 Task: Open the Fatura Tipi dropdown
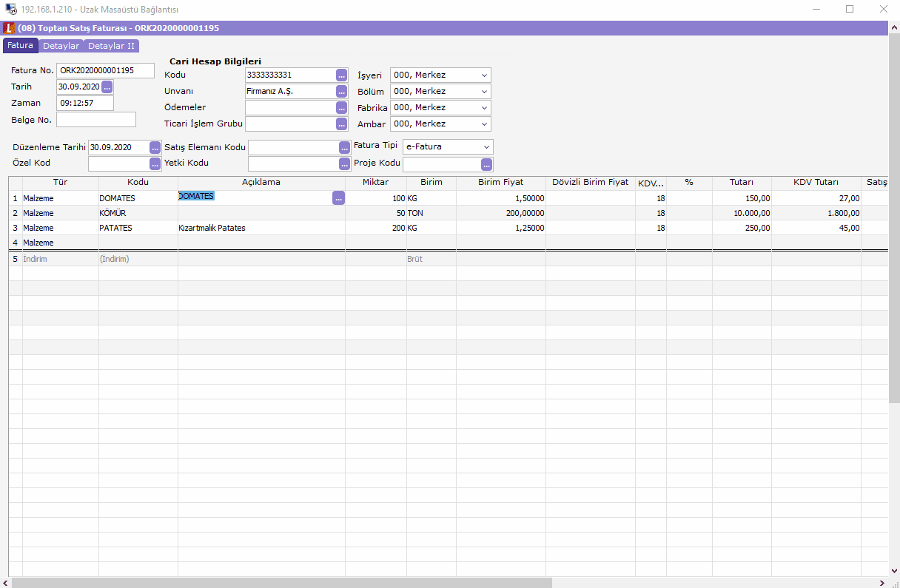pyautogui.click(x=486, y=147)
